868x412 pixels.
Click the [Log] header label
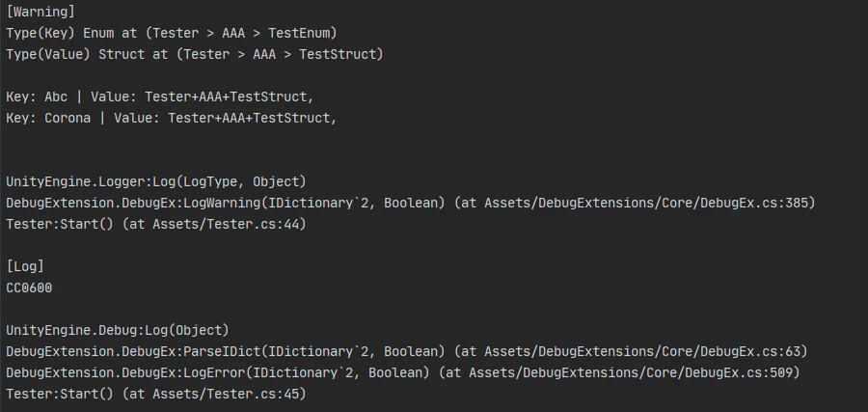click(x=25, y=266)
